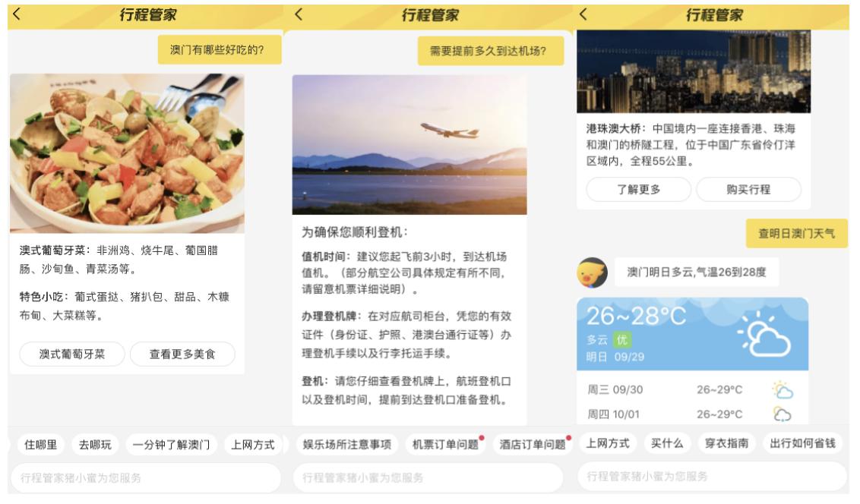Select the 机票订单问题 chip
The width and height of the screenshot is (860, 504).
pyautogui.click(x=445, y=444)
